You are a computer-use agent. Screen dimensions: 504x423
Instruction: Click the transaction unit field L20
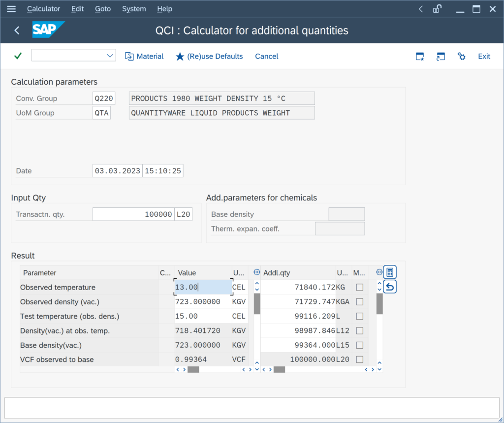[183, 214]
